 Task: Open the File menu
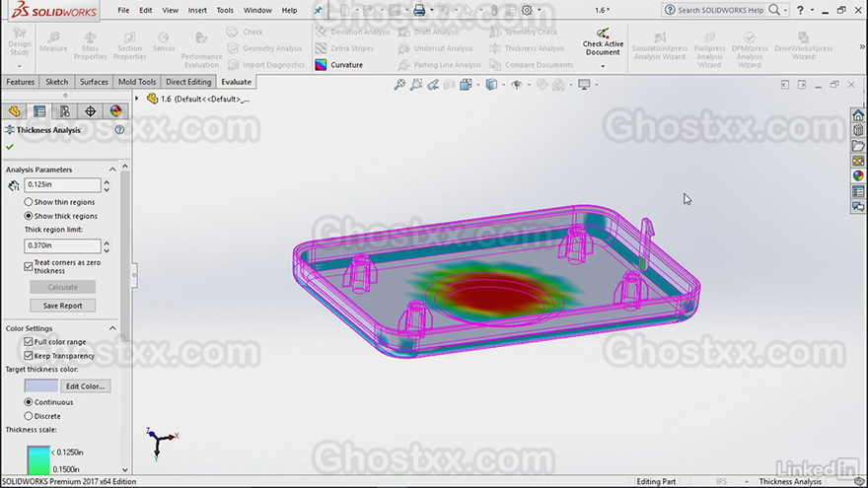123,10
